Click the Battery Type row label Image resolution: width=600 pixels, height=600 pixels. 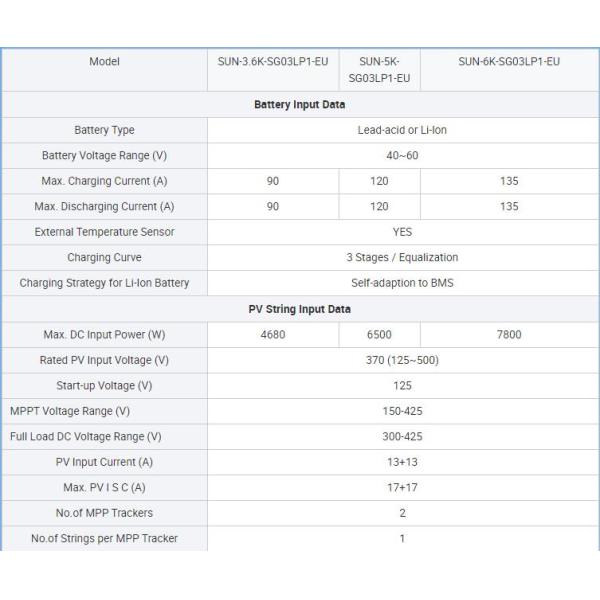(104, 130)
